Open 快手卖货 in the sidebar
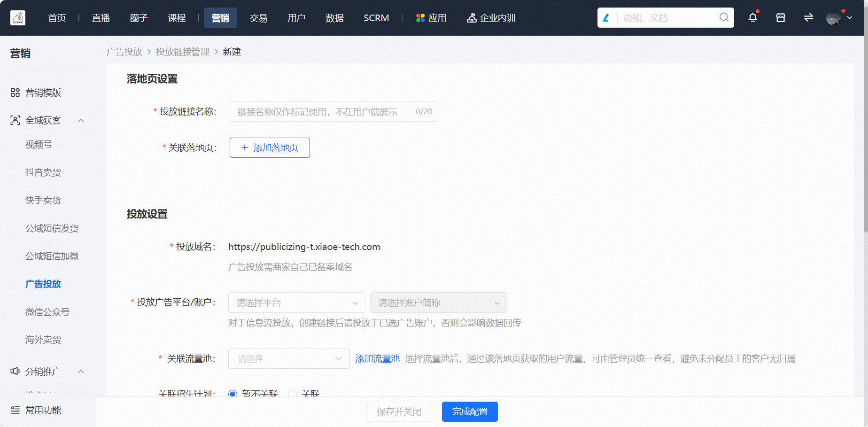This screenshot has height=427, width=868. [43, 200]
